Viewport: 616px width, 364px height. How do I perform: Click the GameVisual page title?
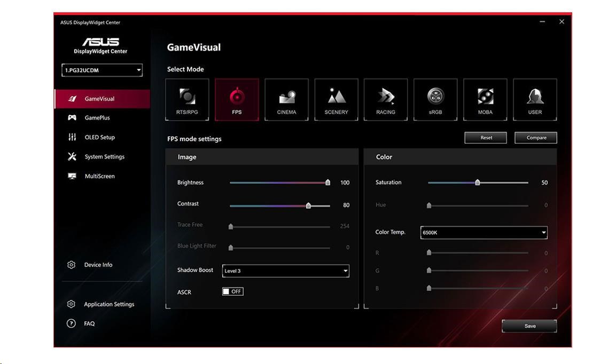(194, 48)
